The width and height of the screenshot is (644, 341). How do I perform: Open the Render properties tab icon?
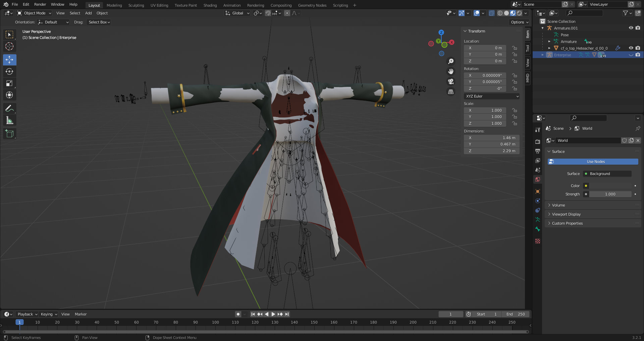click(538, 141)
